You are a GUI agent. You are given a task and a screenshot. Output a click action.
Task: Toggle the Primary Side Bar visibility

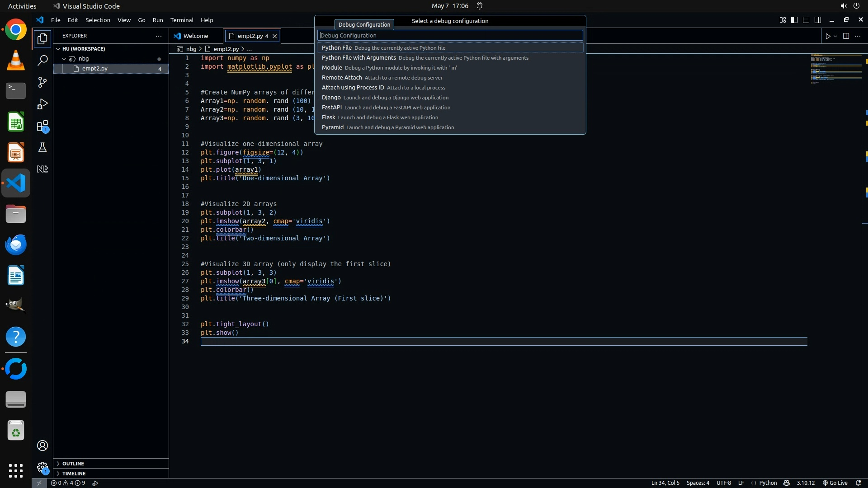794,20
